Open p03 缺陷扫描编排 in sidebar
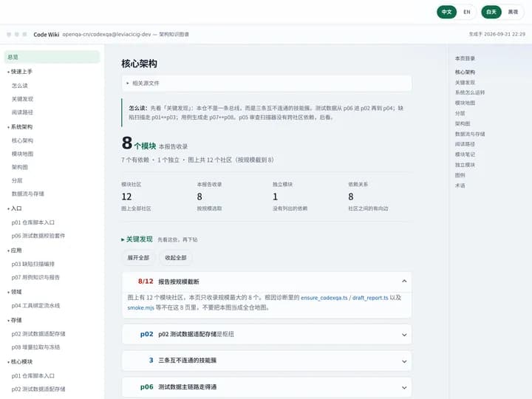Viewport: 532px width, 399px height. [x=33, y=264]
